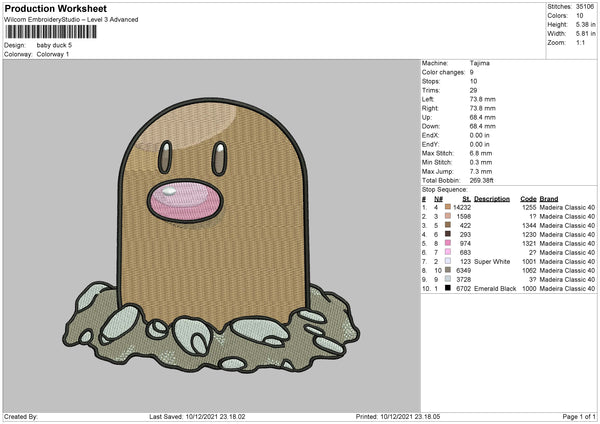Viewport: 600px width, 424px height.
Task: Click the design name 'baby duck 5'
Action: click(x=54, y=45)
